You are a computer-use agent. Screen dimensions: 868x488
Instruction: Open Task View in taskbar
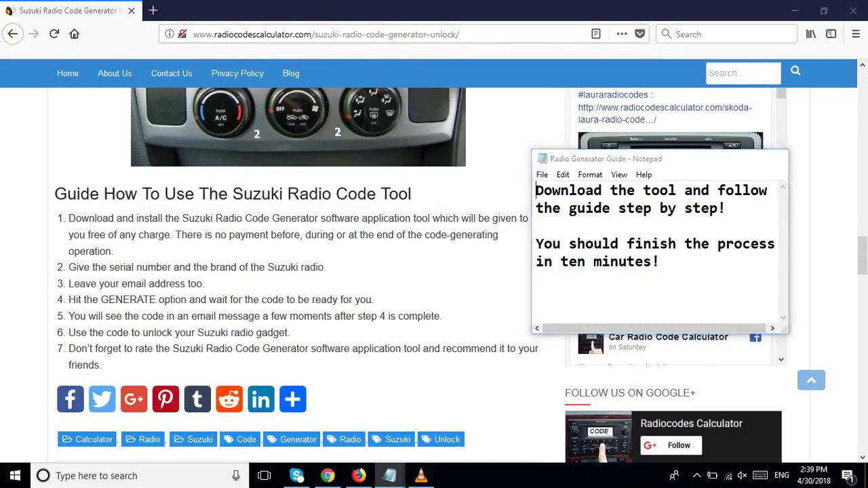[264, 476]
